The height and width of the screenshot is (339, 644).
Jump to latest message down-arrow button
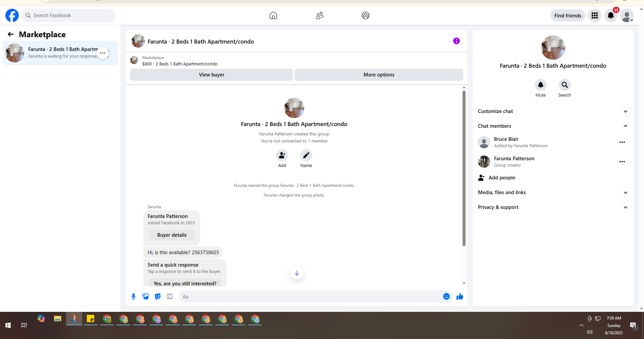297,273
